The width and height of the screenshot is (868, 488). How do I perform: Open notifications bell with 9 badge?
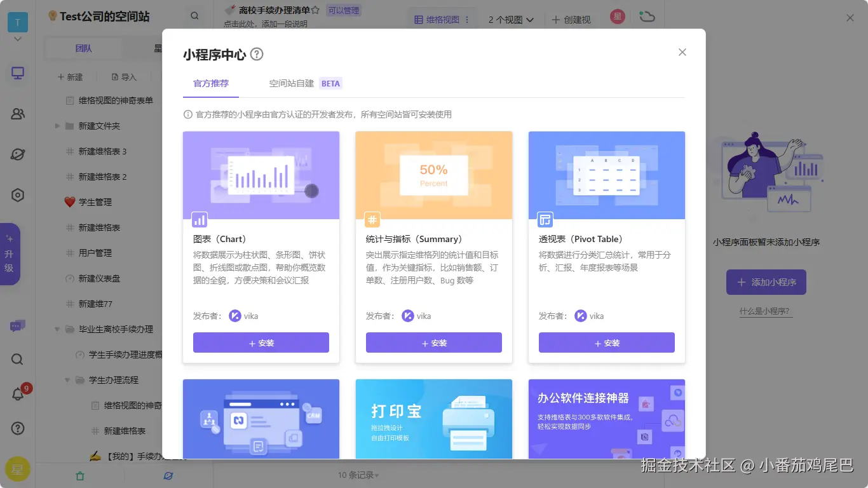pyautogui.click(x=18, y=394)
